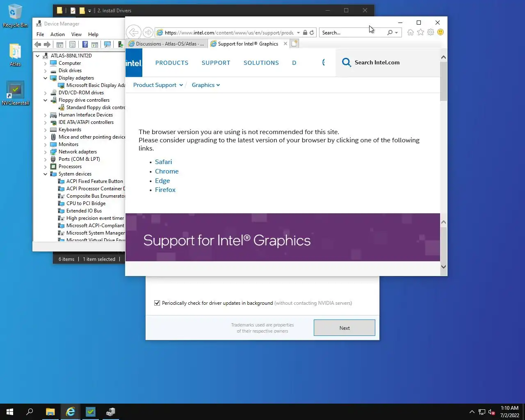Screen dimensions: 525x420
Task: Click Next in NVCleanstall window
Action: click(345, 328)
